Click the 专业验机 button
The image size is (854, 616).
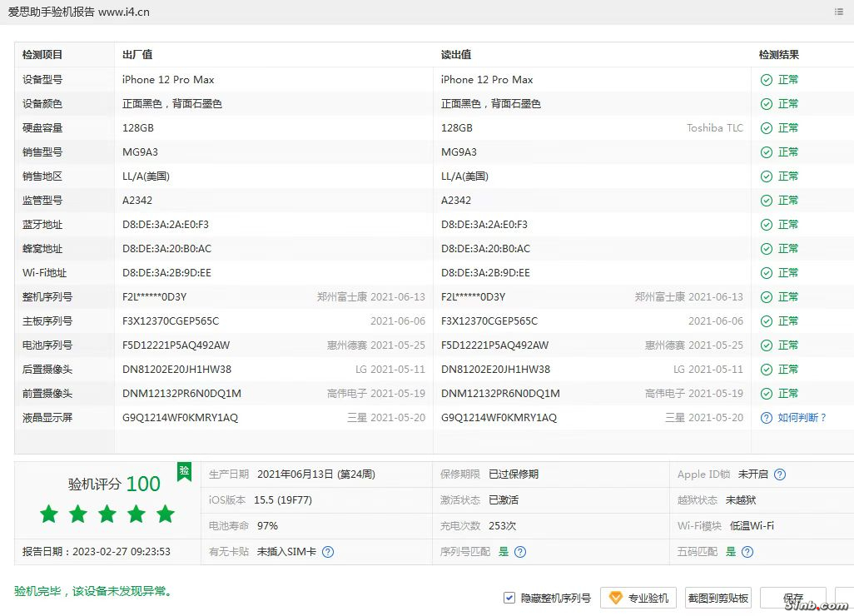click(x=638, y=598)
